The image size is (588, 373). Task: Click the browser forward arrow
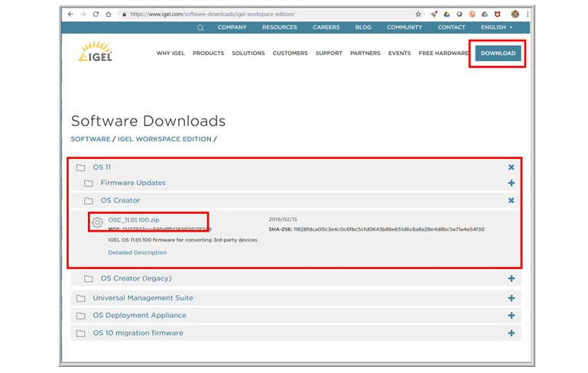click(83, 15)
